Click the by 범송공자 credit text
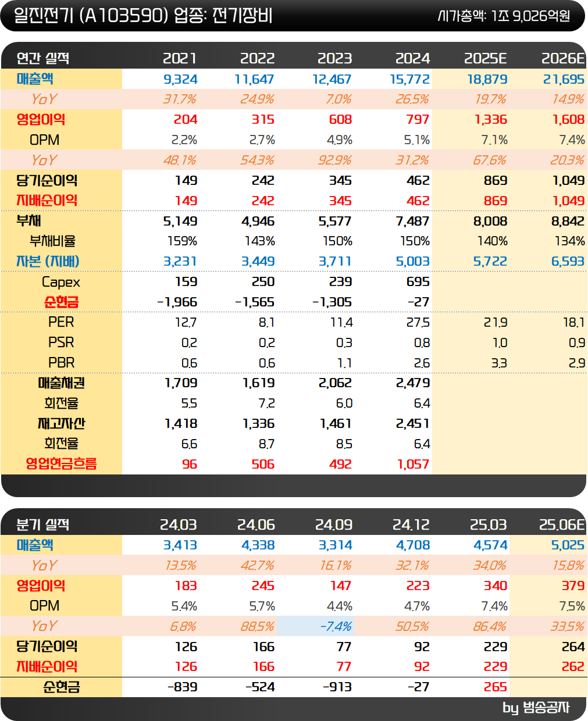 pos(536,708)
